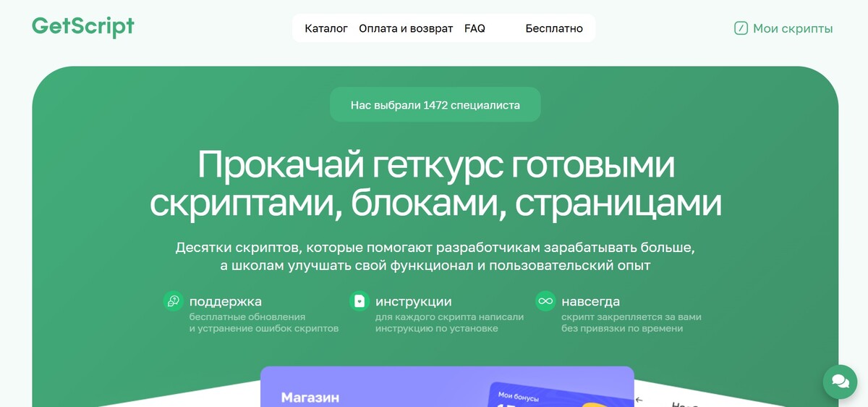Open the Каталог menu item
The width and height of the screenshot is (868, 407).
(x=326, y=28)
